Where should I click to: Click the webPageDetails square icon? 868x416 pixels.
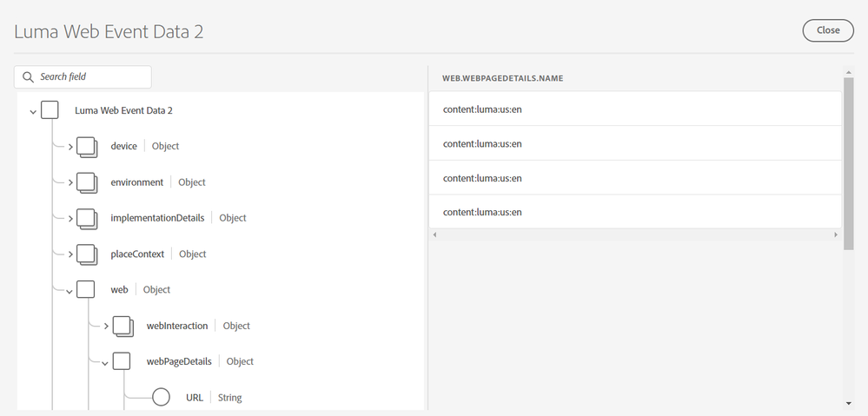[x=122, y=361]
